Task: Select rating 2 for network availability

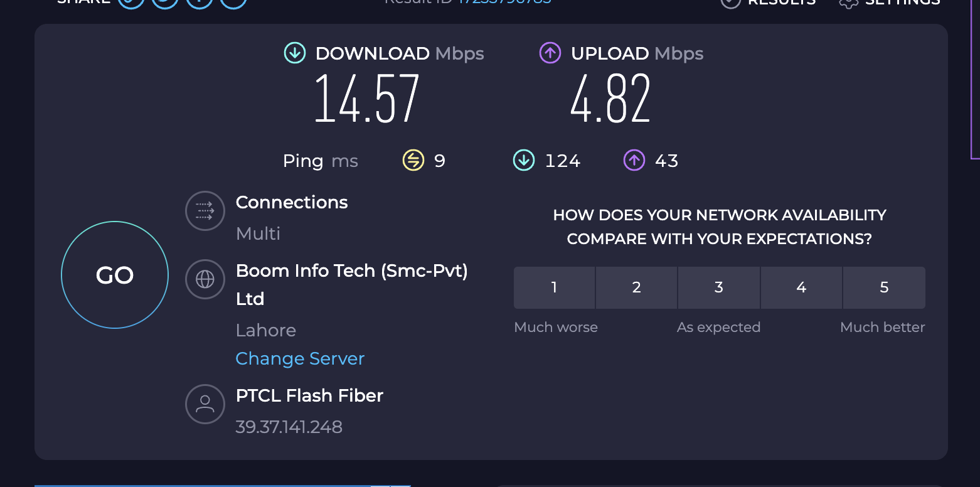Action: click(636, 287)
